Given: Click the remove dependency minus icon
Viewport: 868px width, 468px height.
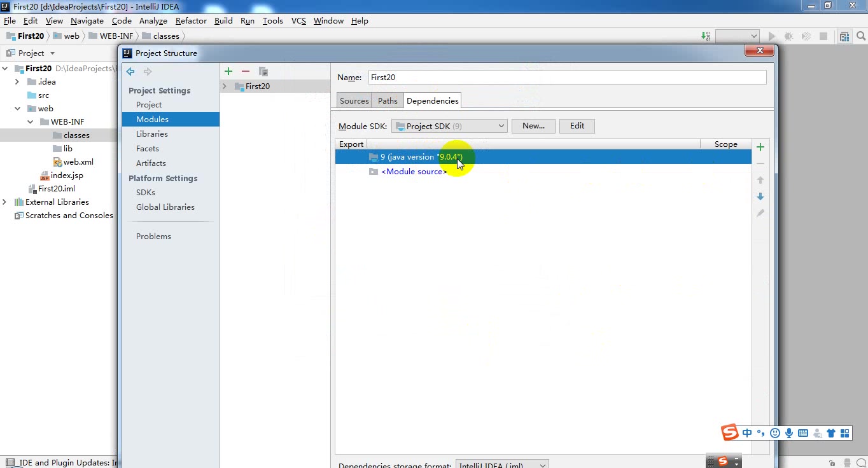Looking at the screenshot, I should (760, 163).
